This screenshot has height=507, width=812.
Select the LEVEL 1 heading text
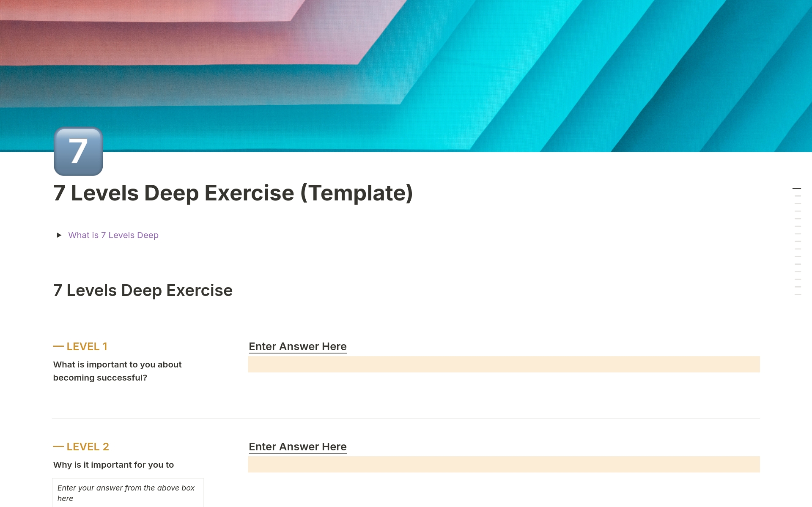click(x=86, y=346)
